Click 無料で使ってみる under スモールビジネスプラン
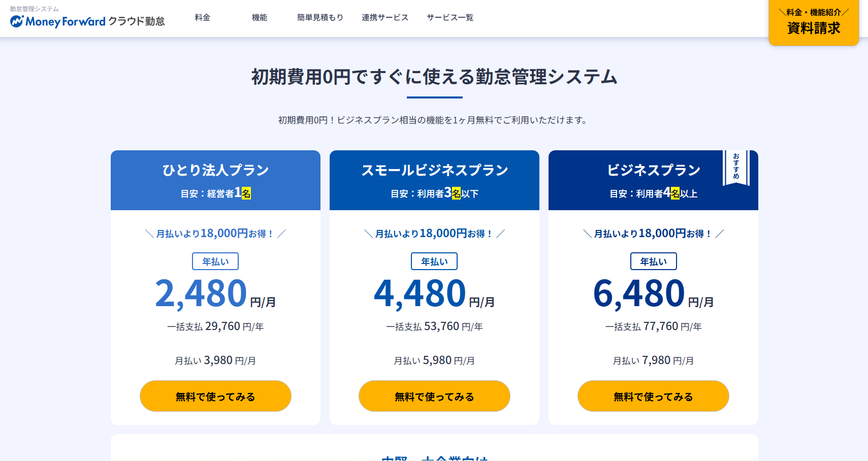The image size is (868, 461). pos(434,396)
